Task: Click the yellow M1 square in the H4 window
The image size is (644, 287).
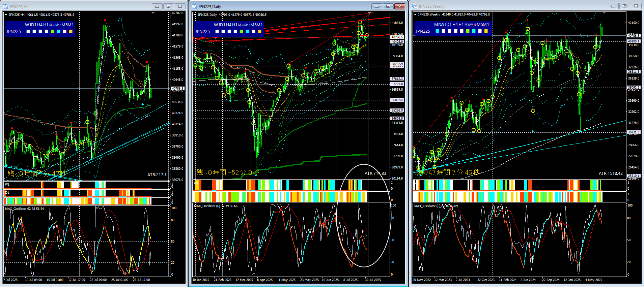Action: point(71,31)
